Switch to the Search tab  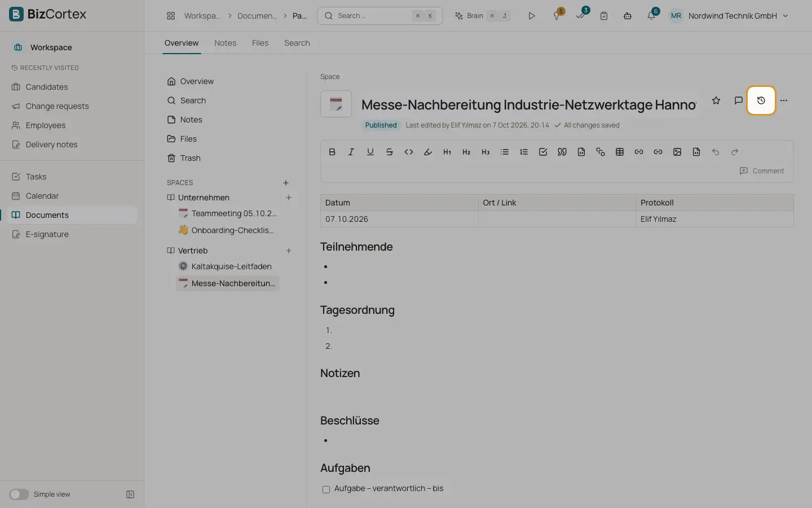click(x=297, y=43)
